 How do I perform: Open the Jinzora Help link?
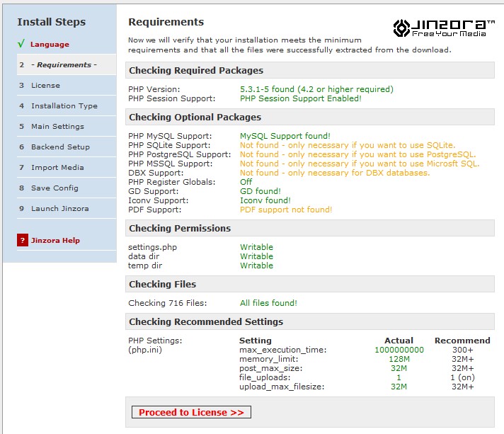(x=55, y=241)
